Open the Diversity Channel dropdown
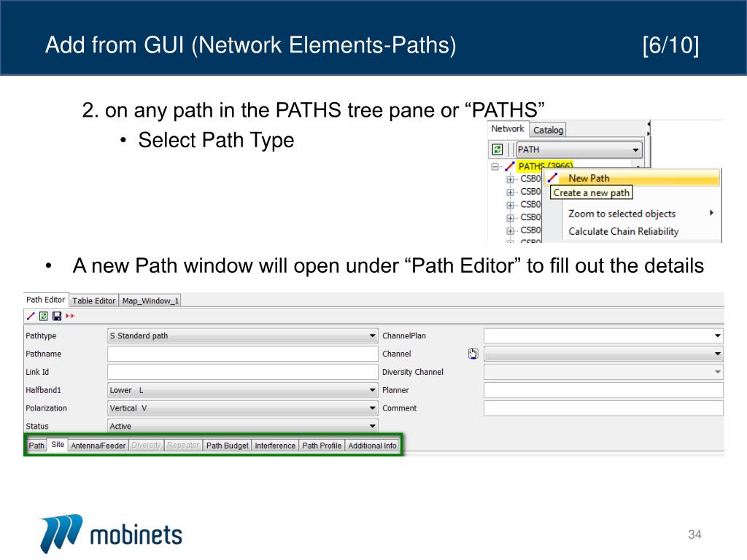747x560 pixels. [x=603, y=372]
